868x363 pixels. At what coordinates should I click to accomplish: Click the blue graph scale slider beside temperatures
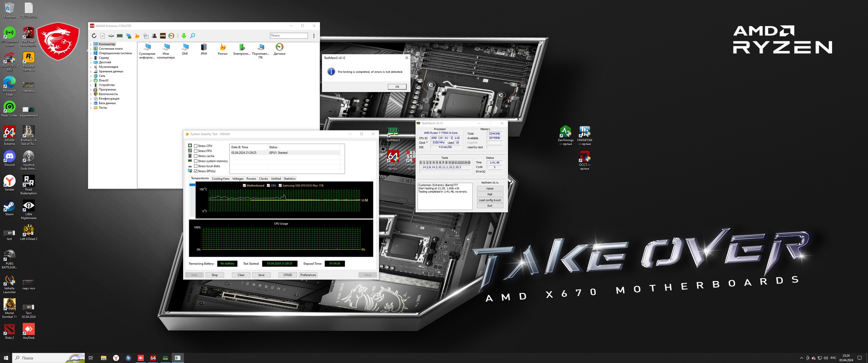point(192,185)
